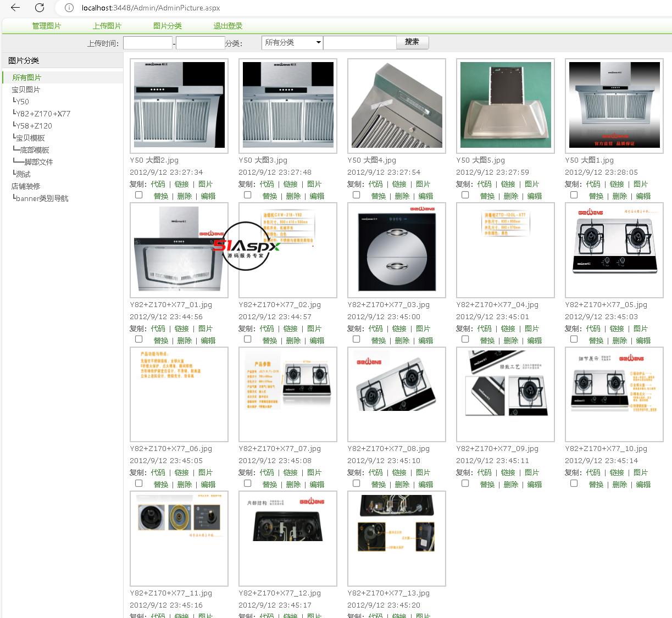Check the box under Y82+Z170+X77_04.jpg
This screenshot has height=618, width=672.
click(465, 339)
